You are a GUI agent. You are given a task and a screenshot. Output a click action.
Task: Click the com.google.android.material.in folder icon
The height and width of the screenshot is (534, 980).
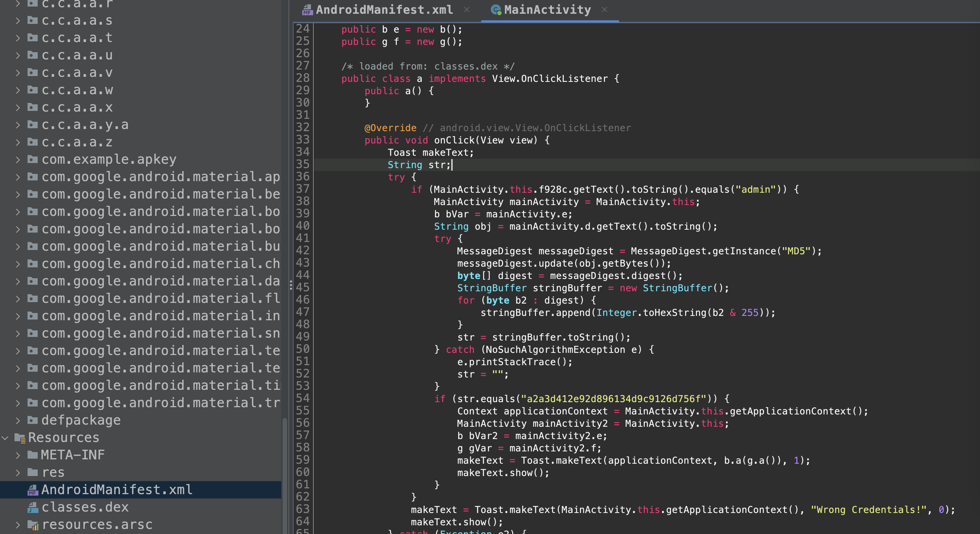click(x=33, y=316)
